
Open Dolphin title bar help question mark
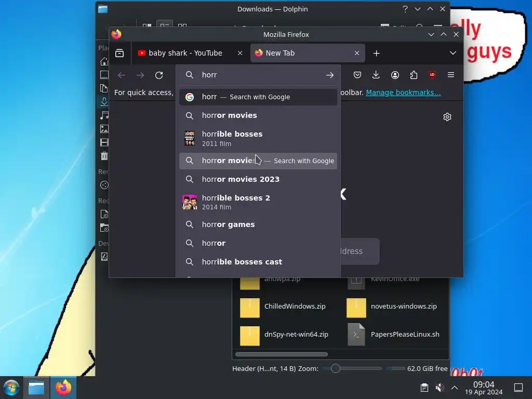click(405, 9)
